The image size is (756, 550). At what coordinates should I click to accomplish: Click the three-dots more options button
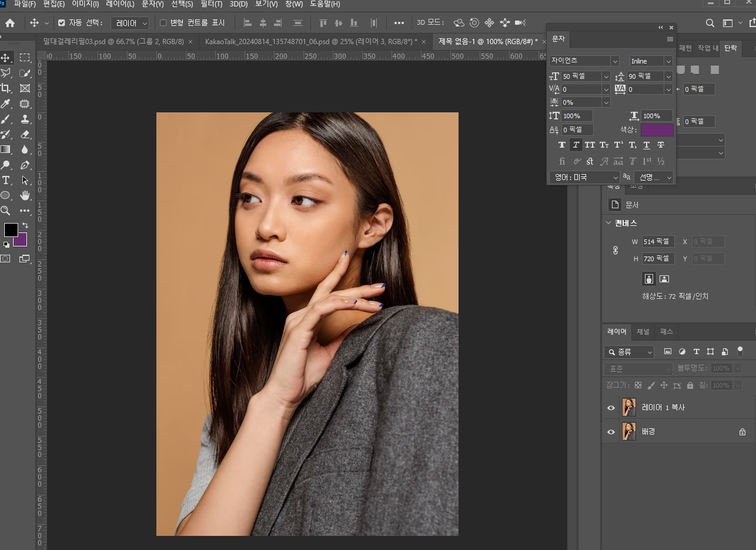399,23
